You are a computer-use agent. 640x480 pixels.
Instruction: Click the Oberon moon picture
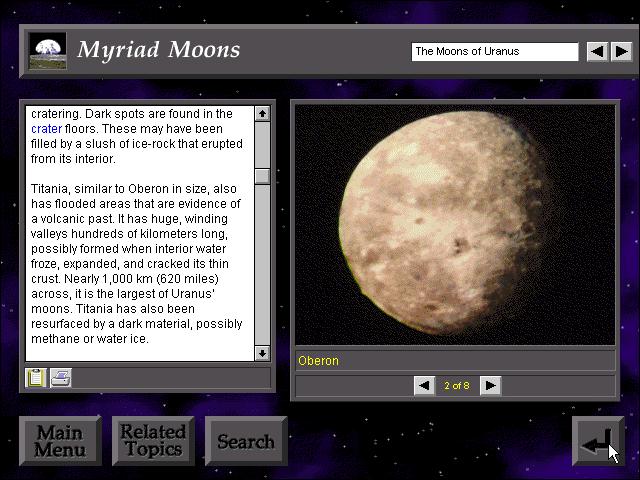point(455,225)
